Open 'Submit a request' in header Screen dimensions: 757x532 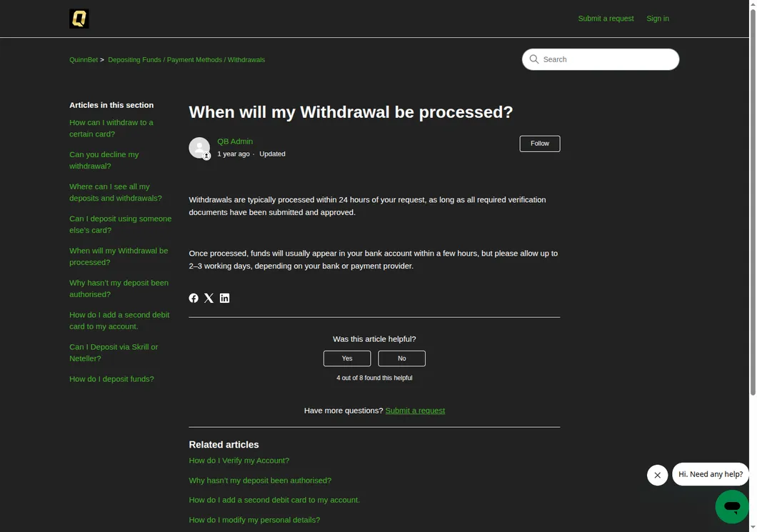(606, 19)
